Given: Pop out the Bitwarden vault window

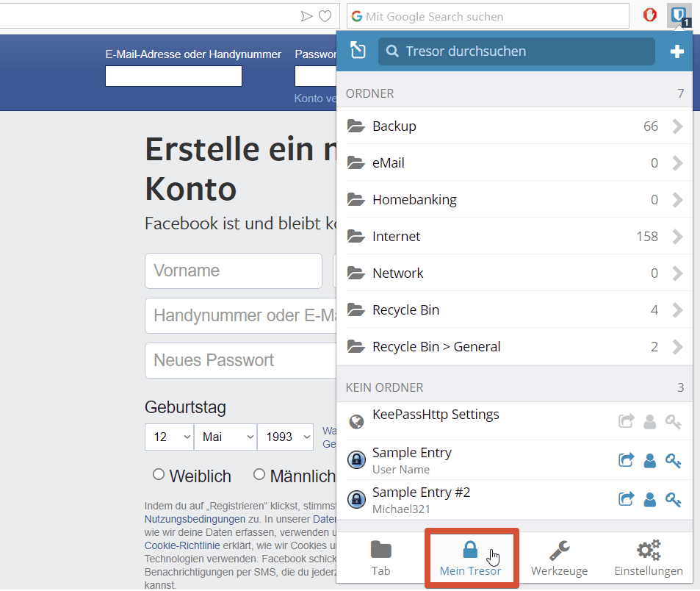Looking at the screenshot, I should [x=358, y=51].
